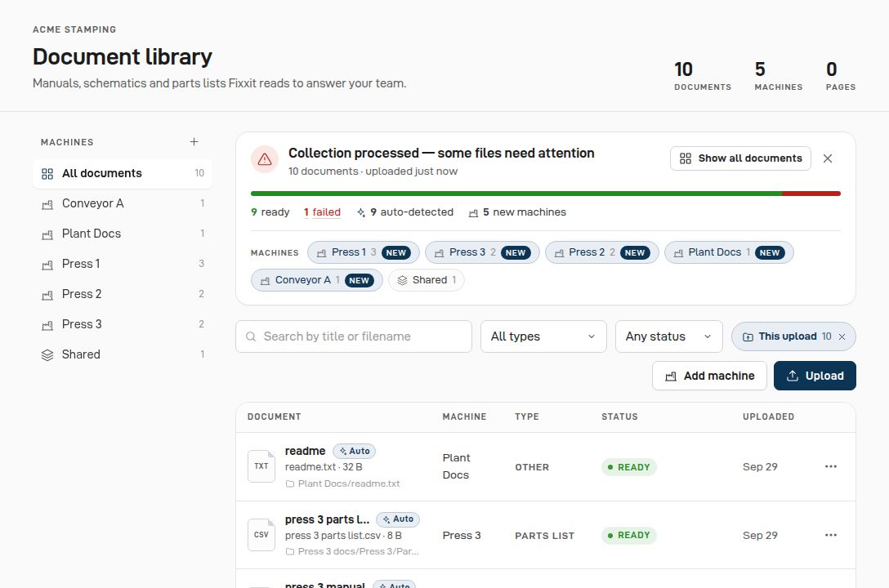Select the Shared chip in the banner
Viewport: 889px width, 588px height.
point(427,280)
